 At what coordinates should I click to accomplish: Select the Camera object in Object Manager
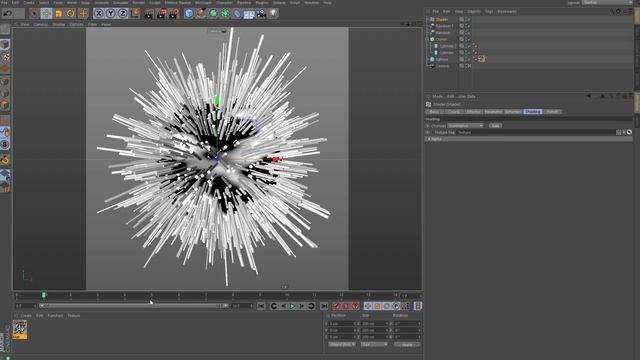(x=442, y=66)
